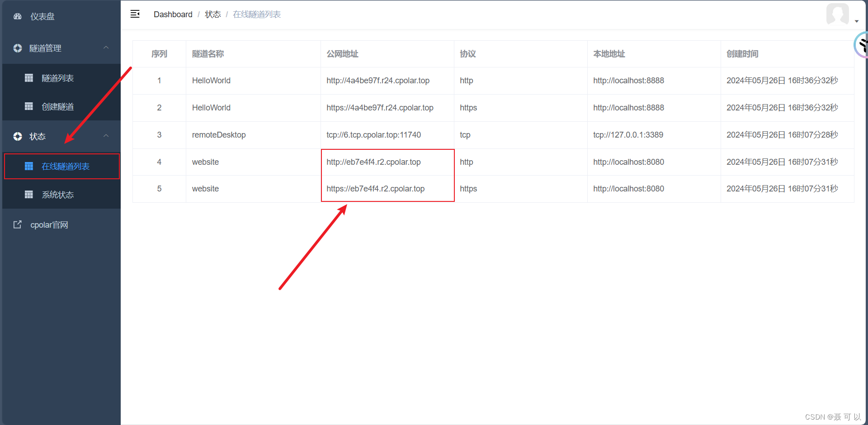Collapse the 状态 menu chevron

[106, 136]
